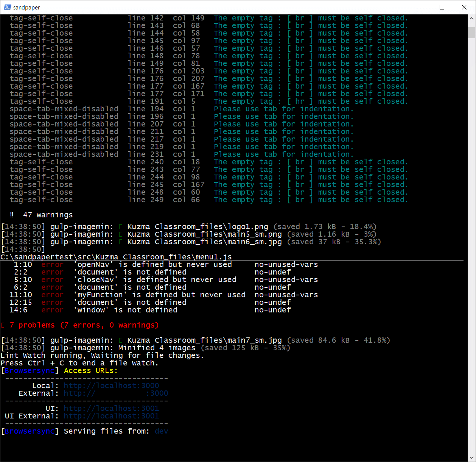476x462 pixels.
Task: Click the 'Access URLs:' heading
Action: (91, 370)
